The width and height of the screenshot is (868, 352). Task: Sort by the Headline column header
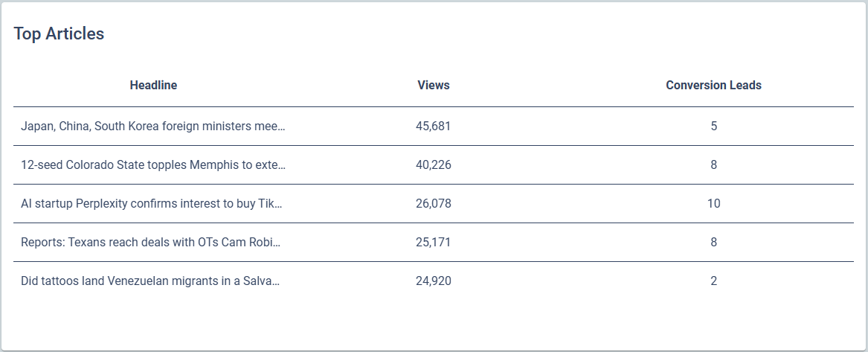coord(153,86)
